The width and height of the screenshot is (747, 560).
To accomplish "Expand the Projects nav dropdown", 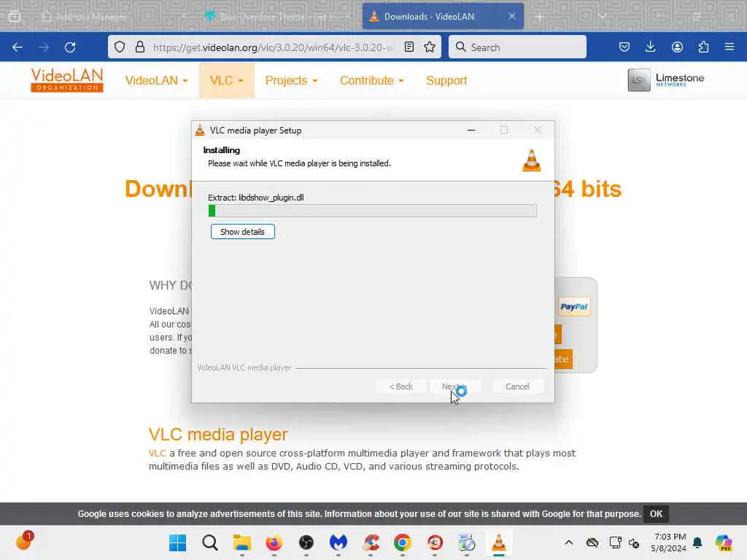I will coord(291,80).
